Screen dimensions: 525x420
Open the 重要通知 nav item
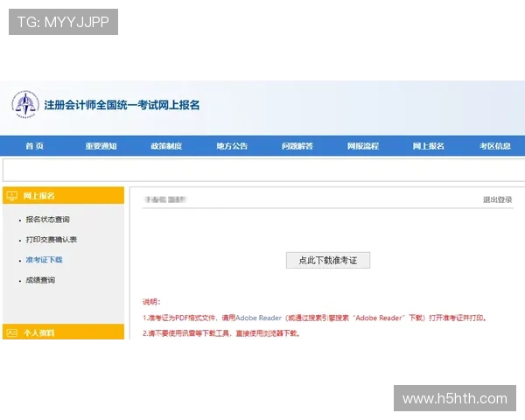(101, 146)
